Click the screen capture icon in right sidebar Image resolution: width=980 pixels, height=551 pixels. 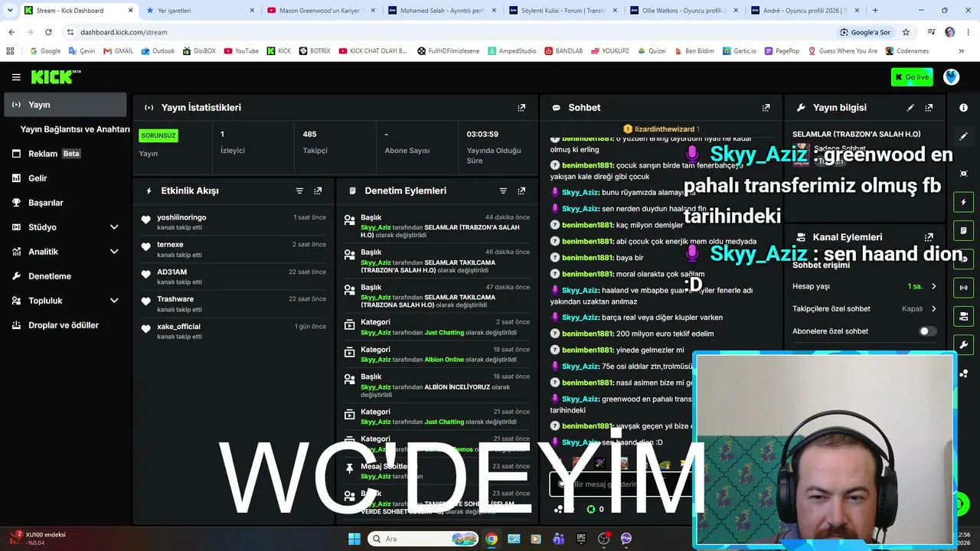pos(963,174)
